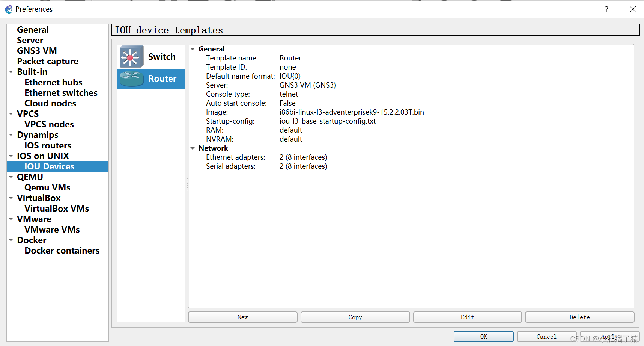
Task: Click the GNS3 VM (GNS3) server value
Action: pyautogui.click(x=308, y=85)
